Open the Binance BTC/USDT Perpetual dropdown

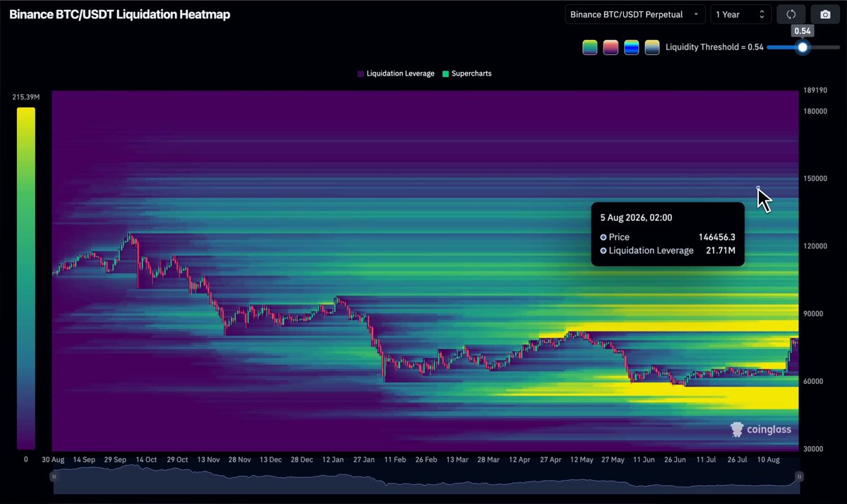[635, 14]
